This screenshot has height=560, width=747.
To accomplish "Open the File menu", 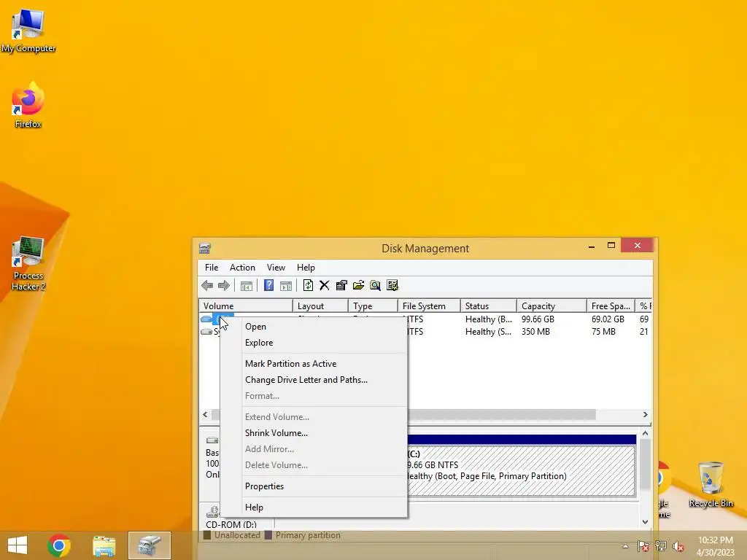I will point(212,267).
